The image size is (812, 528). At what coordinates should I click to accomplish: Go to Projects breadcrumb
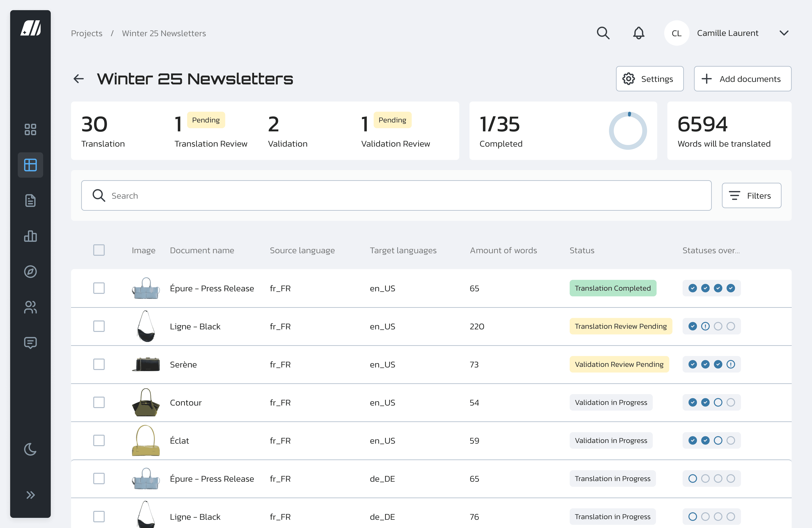tap(87, 33)
